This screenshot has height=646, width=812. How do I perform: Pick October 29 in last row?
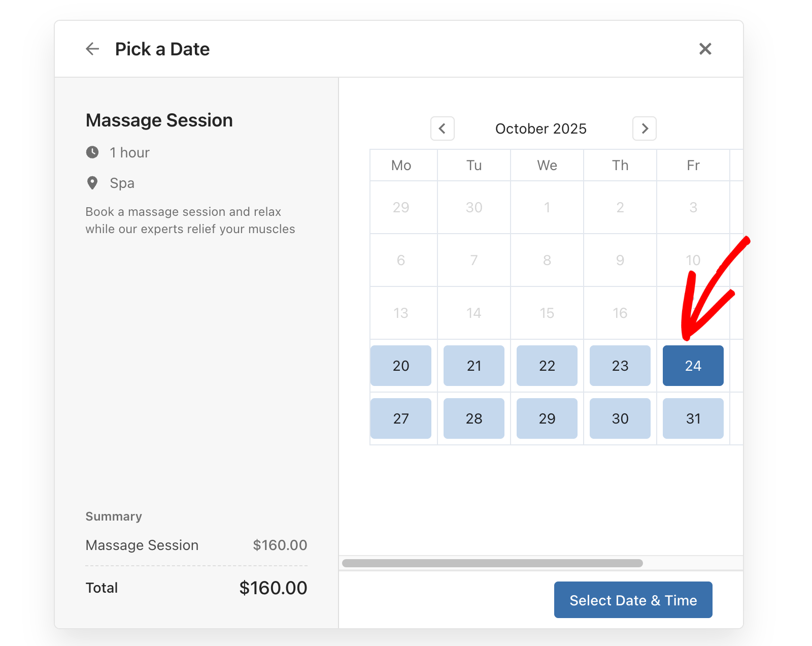point(547,418)
